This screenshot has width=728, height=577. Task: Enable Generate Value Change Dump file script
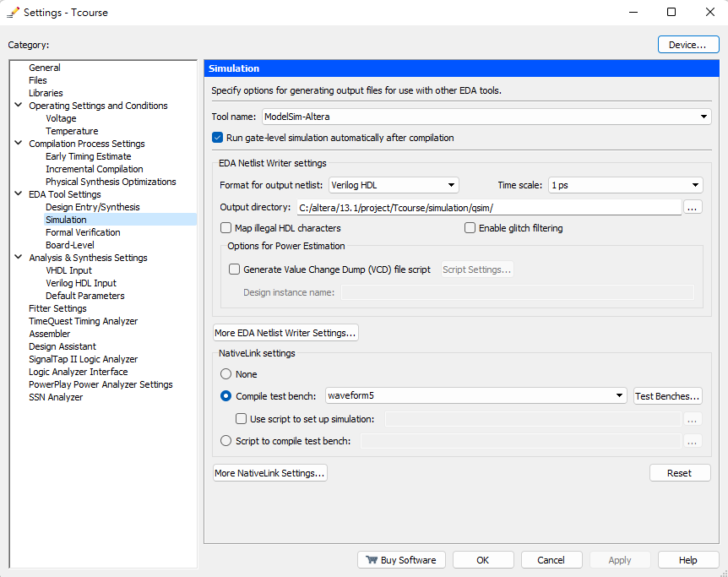click(x=236, y=269)
